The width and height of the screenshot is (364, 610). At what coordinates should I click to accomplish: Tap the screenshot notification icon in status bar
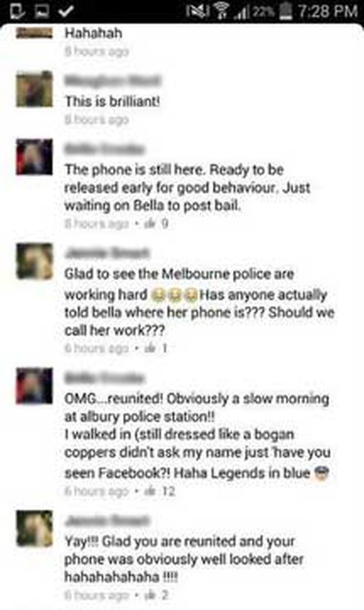click(x=40, y=11)
